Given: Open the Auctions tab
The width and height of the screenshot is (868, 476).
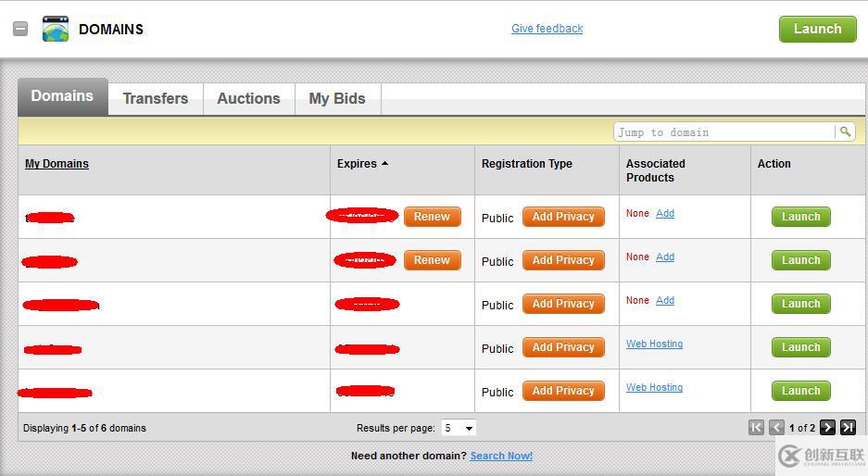Looking at the screenshot, I should (248, 98).
